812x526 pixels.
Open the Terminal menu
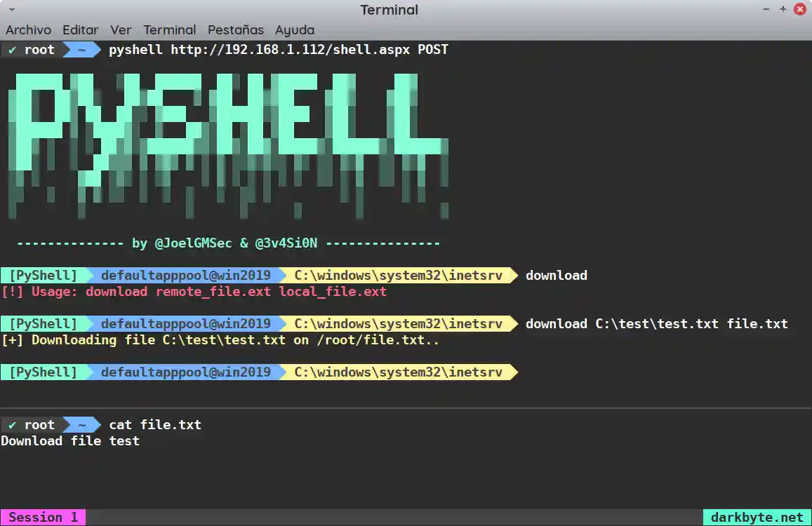170,30
